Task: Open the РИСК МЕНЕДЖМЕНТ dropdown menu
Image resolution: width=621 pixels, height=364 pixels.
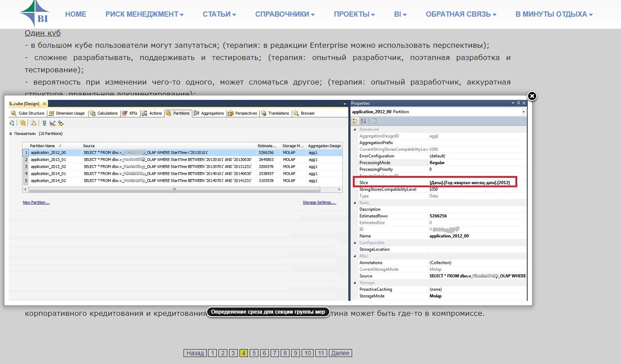Action: 145,14
